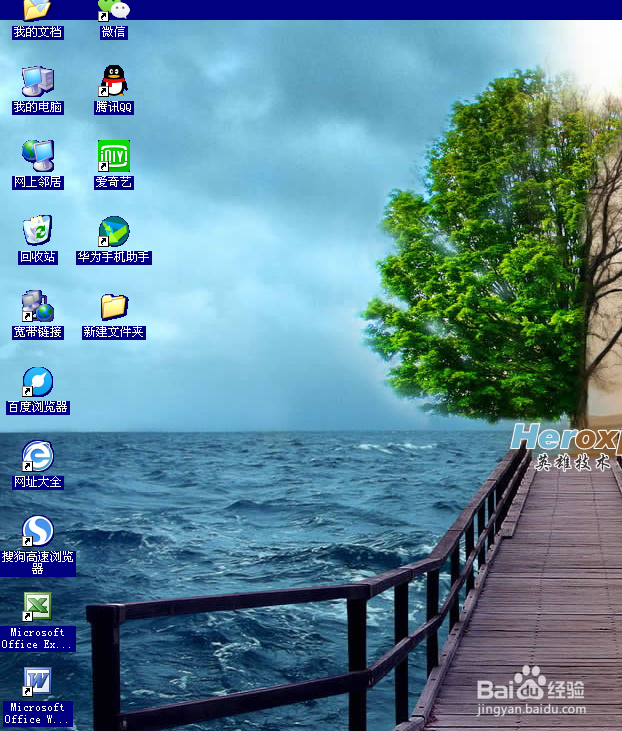This screenshot has height=731, width=622.
Task: Select the 腾讯QQ text label
Action: (x=114, y=107)
